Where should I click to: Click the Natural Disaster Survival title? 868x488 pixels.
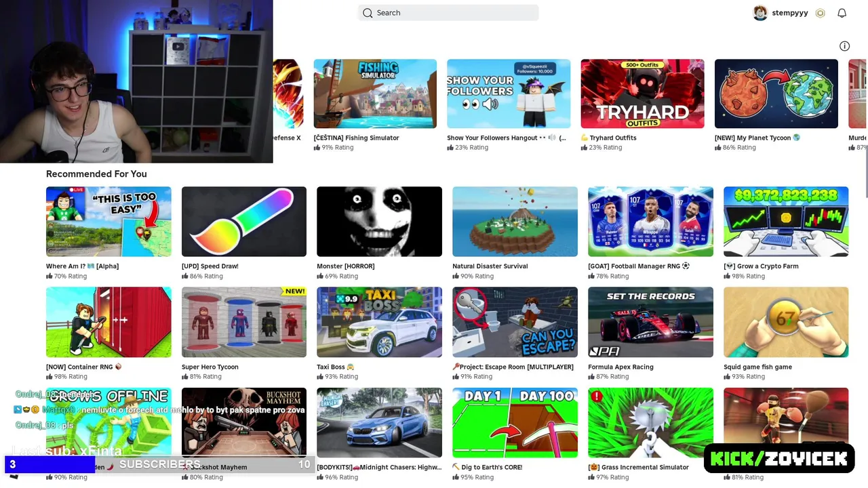(490, 266)
